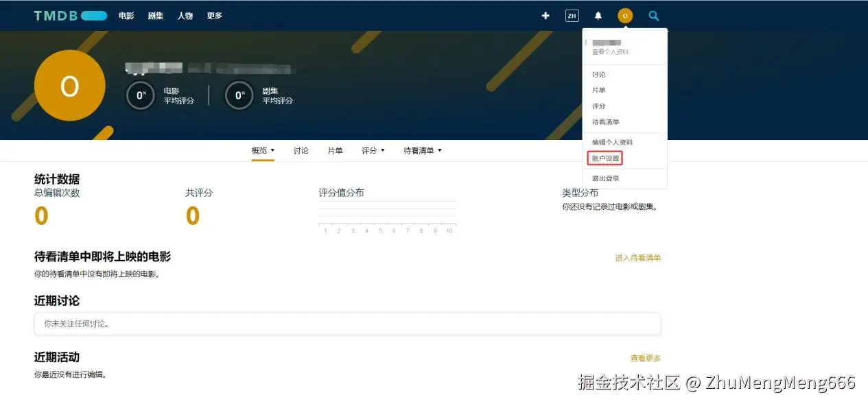Follow the 查看更多 activity link
The image size is (868, 406).
click(646, 359)
